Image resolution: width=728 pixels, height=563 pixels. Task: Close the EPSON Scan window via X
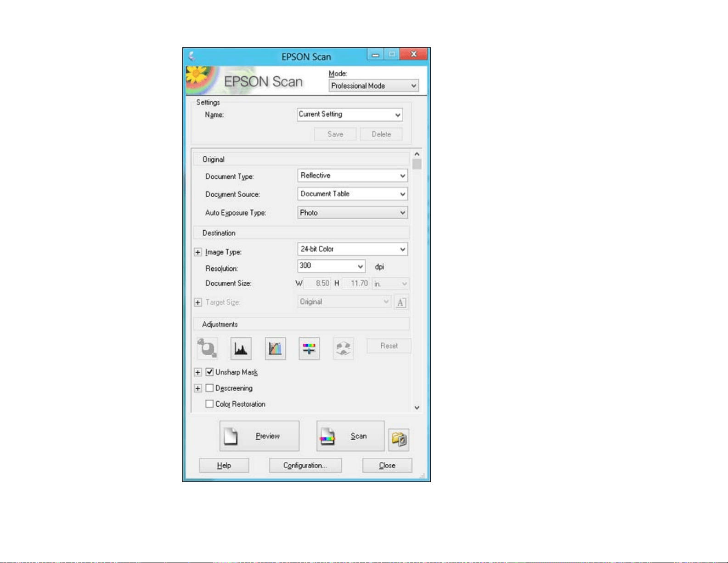point(413,54)
